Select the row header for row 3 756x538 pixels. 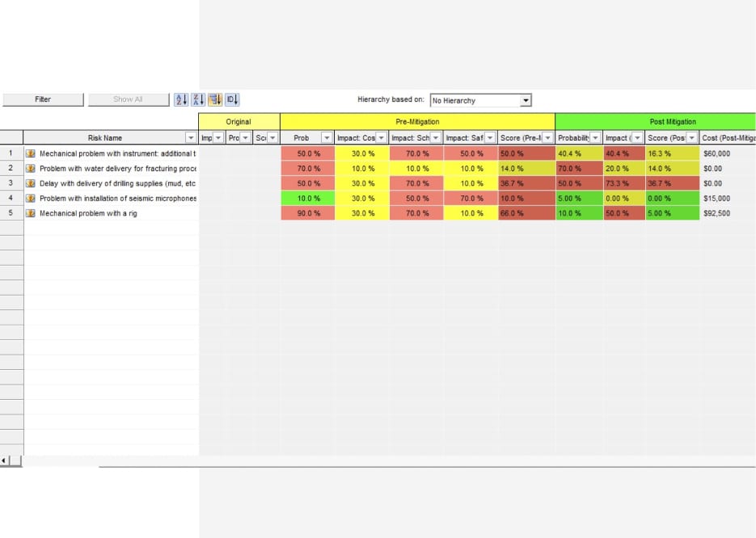[10, 183]
